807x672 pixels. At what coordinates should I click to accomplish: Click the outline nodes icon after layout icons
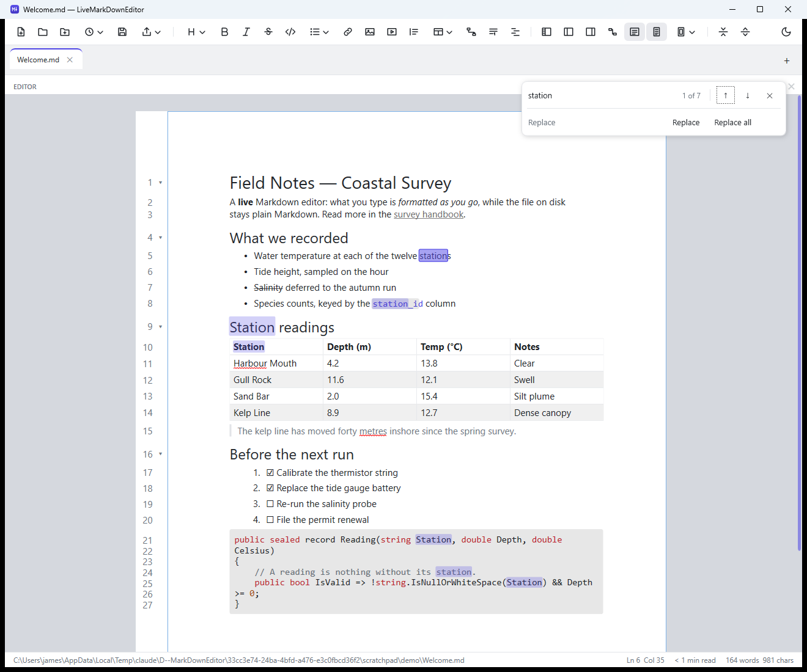pyautogui.click(x=613, y=32)
